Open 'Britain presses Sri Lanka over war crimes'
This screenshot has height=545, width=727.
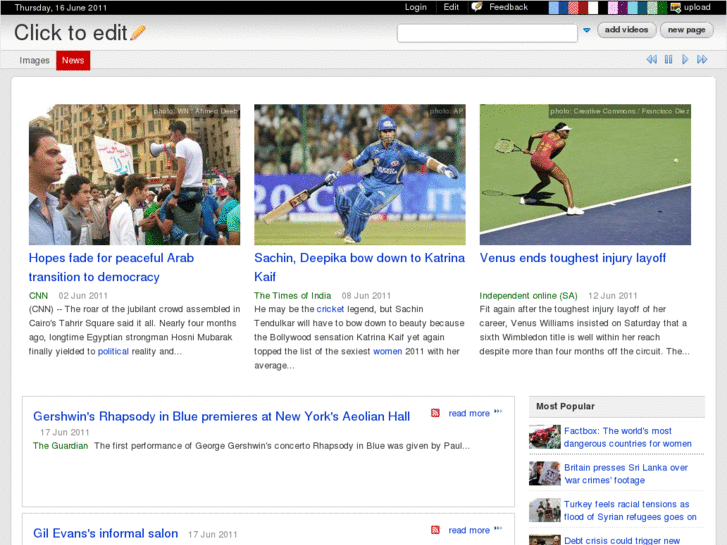626,474
